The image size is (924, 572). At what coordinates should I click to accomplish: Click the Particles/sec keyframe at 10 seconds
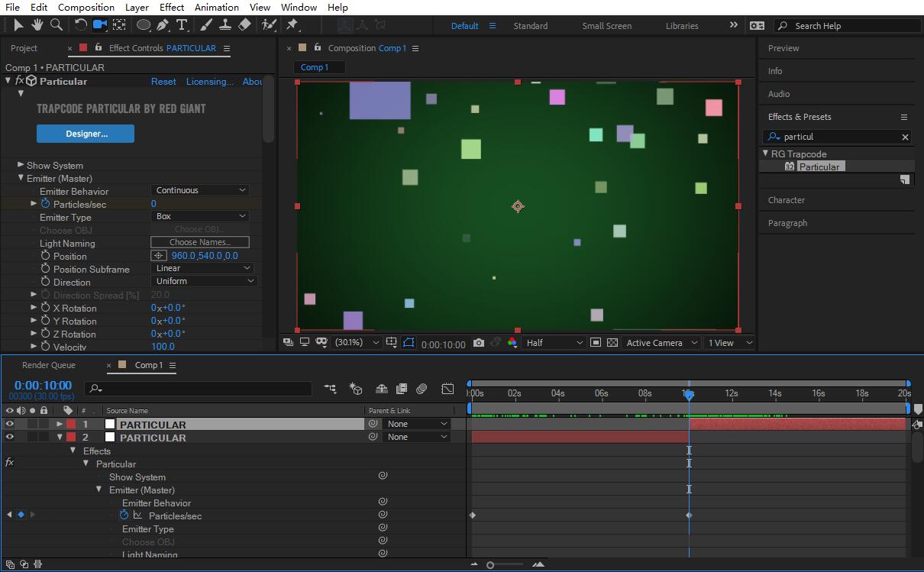pos(689,515)
